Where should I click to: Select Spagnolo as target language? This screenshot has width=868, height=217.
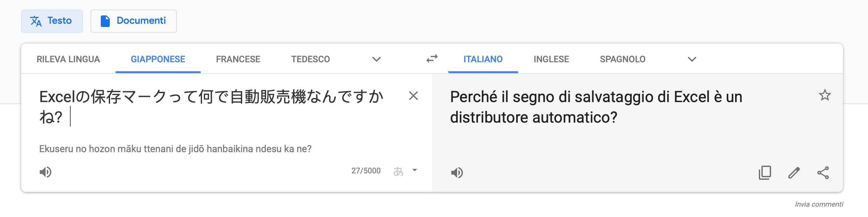[622, 59]
